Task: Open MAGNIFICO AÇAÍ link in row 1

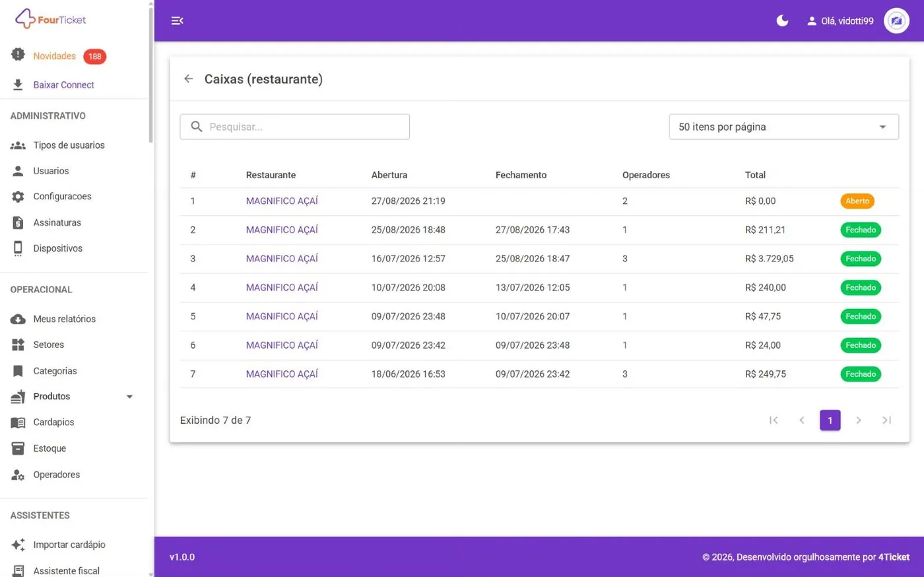Action: tap(282, 201)
